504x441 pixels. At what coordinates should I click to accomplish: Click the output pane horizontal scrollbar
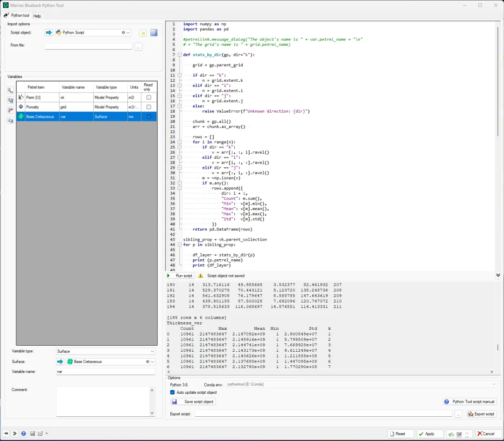click(330, 372)
